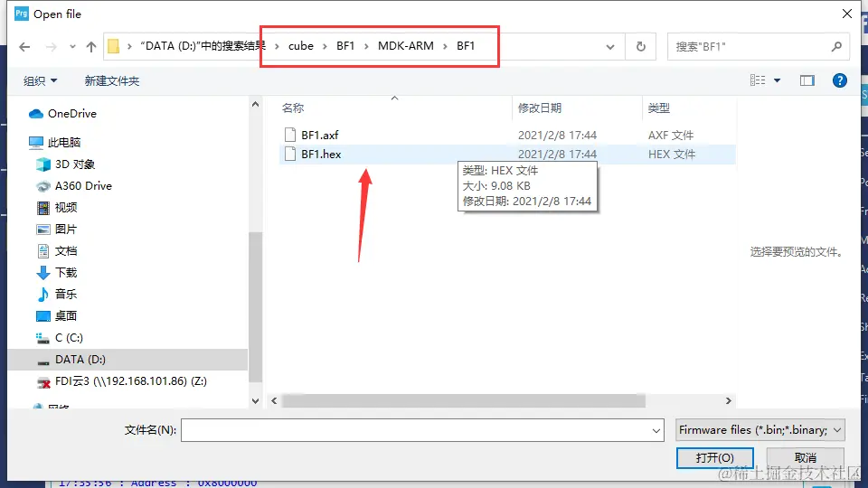This screenshot has width=868, height=488.
Task: Click sidebar scrollbar down arrow
Action: pos(255,401)
